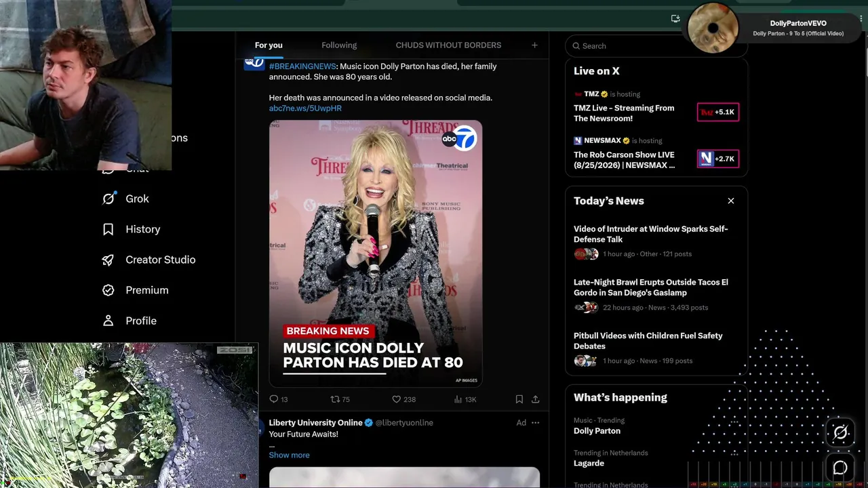Click 'Dolly Parton - 9 To 5 (Official Video)' title
The height and width of the screenshot is (488, 868).
pyautogui.click(x=798, y=34)
